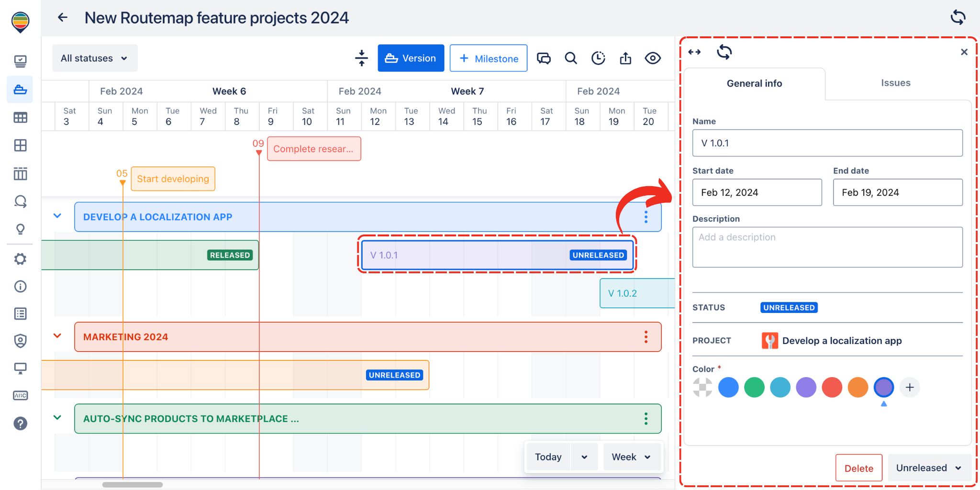Screen dimensions: 980x490
Task: Open the MARKETING 2024 three-dot menu
Action: point(646,336)
